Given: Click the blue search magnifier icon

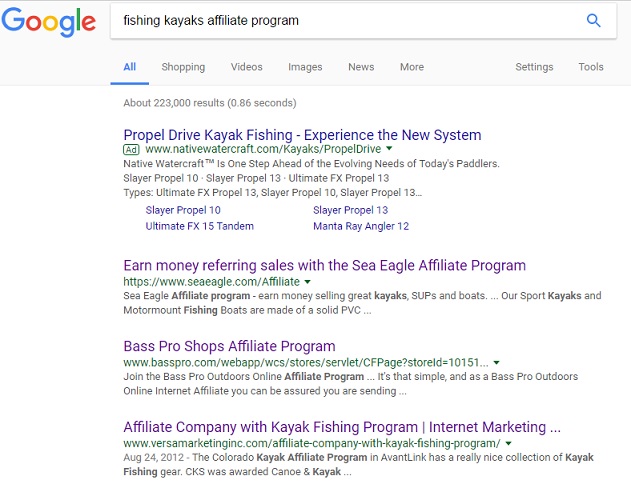Looking at the screenshot, I should click(x=593, y=20).
